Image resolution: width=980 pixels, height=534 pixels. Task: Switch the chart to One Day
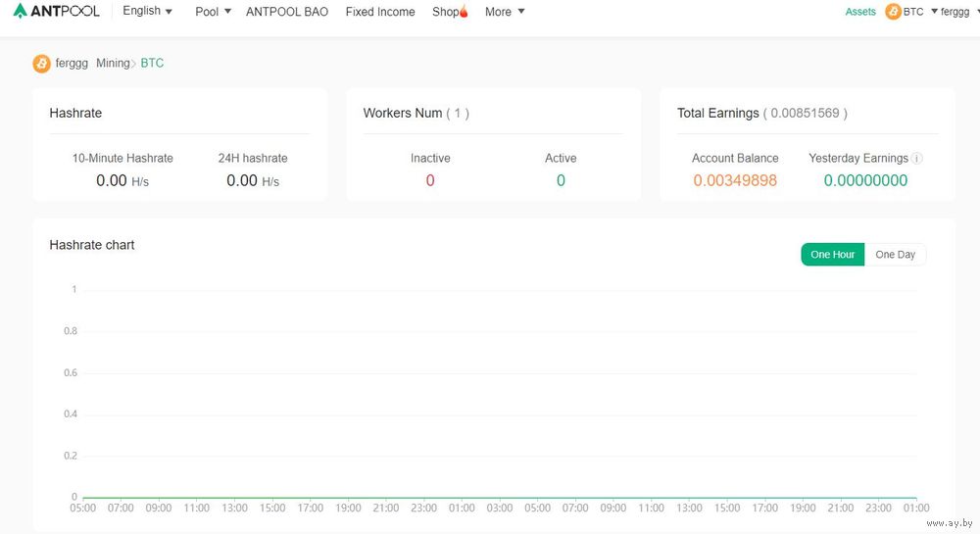(895, 254)
